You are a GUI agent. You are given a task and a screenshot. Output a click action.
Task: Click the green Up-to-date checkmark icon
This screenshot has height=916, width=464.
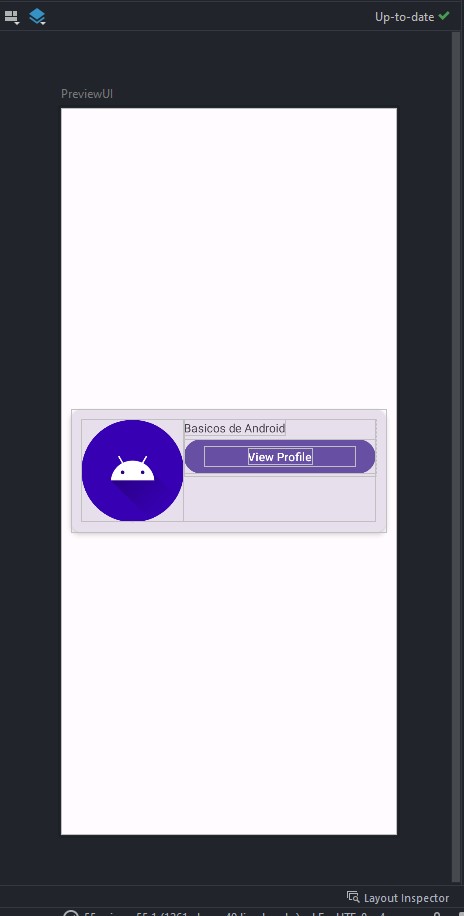pos(444,16)
